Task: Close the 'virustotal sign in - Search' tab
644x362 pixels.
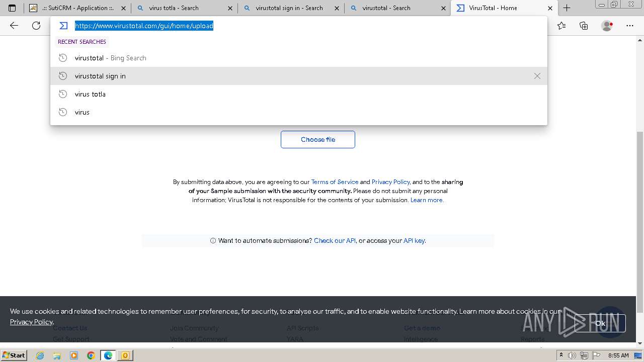Action: pos(337,8)
